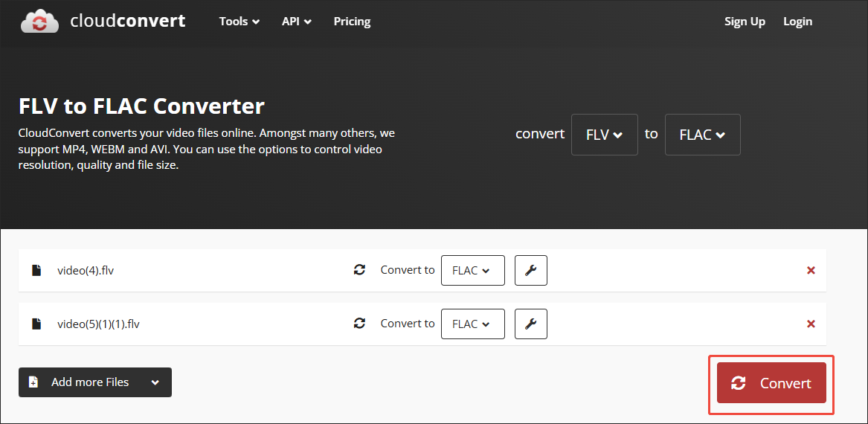
Task: Open wrench options for video(5)(1)(1).flv
Action: point(531,324)
